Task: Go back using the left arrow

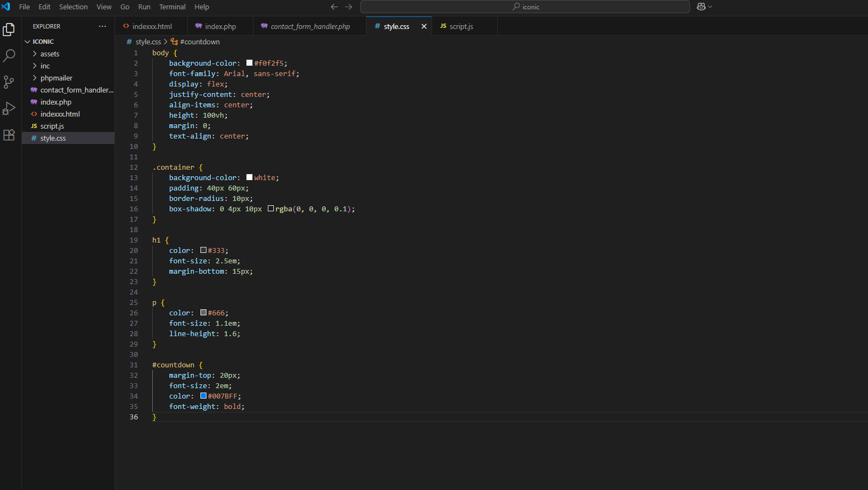Action: (x=334, y=7)
